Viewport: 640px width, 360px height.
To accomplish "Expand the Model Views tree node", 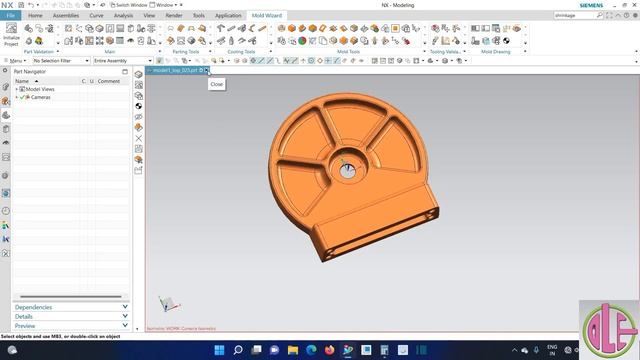I will pyautogui.click(x=17, y=89).
